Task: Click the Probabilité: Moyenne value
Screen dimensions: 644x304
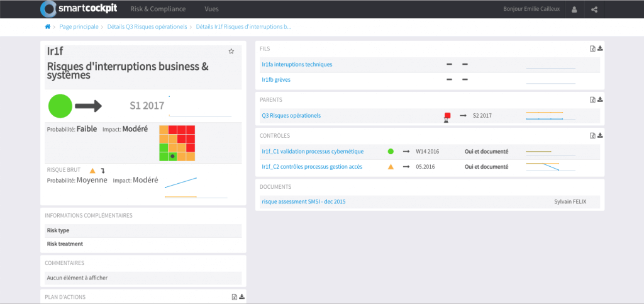Action: pyautogui.click(x=92, y=180)
